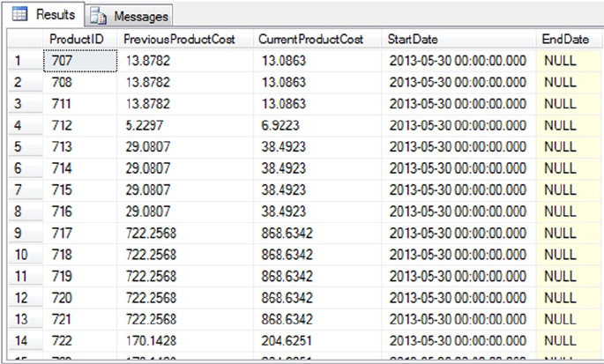Click StartDate cell in row 5
604x364 pixels.
tap(459, 147)
